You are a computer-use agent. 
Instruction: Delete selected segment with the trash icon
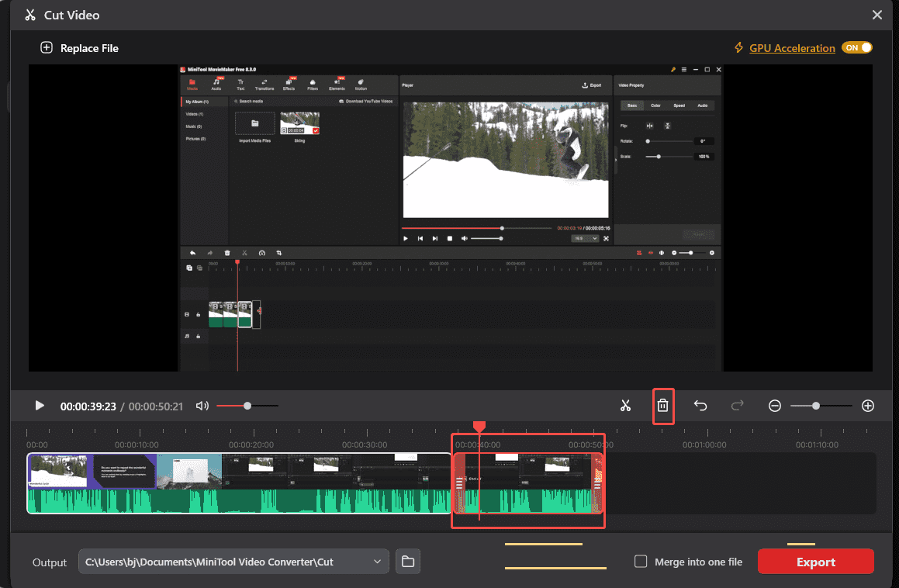(662, 406)
